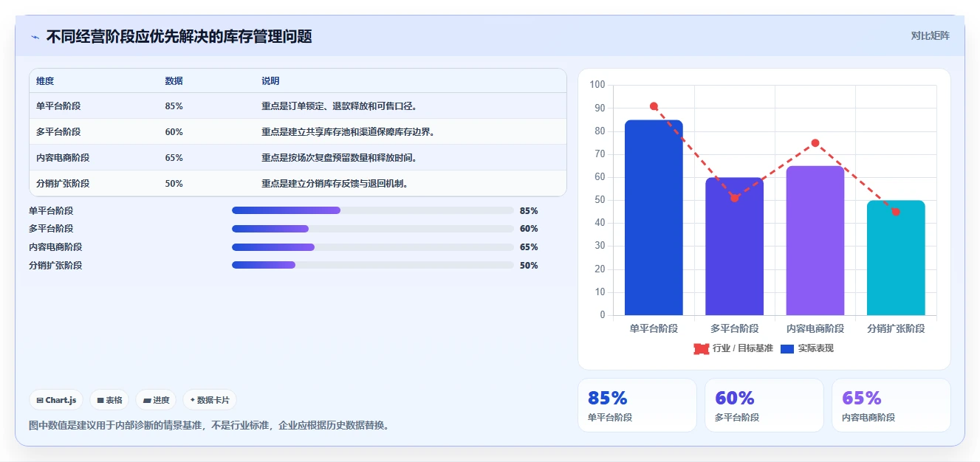Click the cyan 分销扩张阶段 bar in the chart
Image resolution: width=980 pixels, height=462 pixels.
[x=896, y=258]
